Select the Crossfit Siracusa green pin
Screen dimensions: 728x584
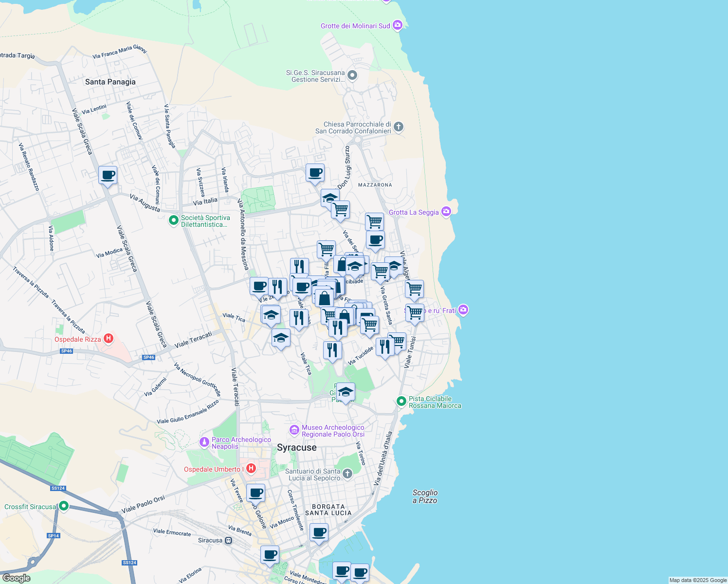(x=64, y=506)
